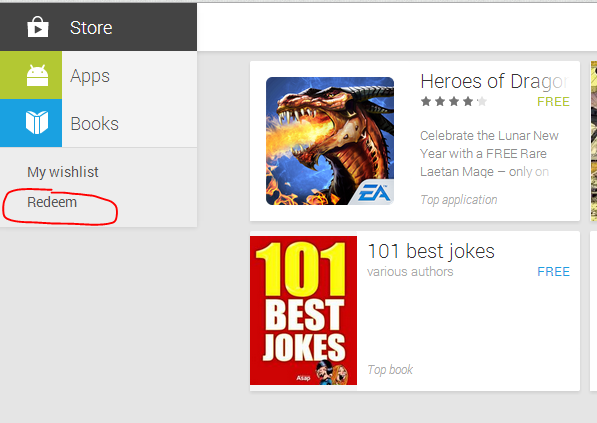Click the EA logo badge on the dragon artwork
The width and height of the screenshot is (597, 423).
coord(373,192)
